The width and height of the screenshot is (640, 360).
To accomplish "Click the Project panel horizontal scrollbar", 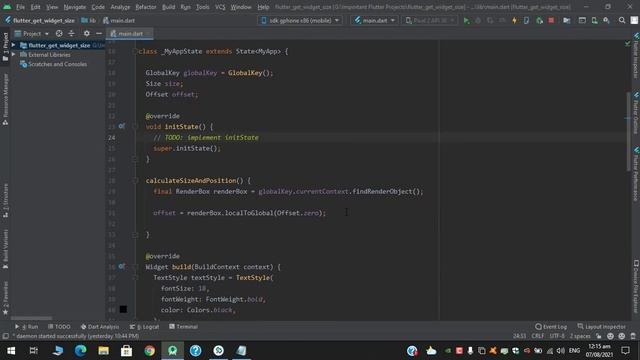I will (31, 318).
